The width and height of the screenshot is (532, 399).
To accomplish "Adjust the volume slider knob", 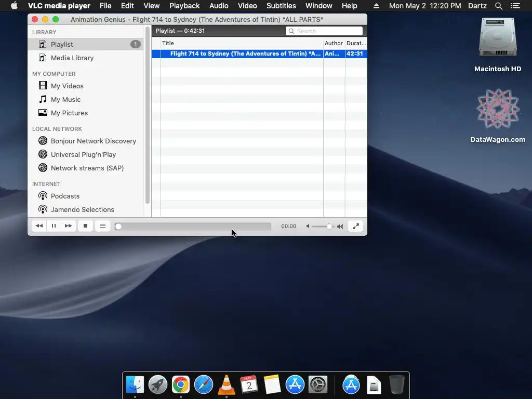I will coord(329,227).
